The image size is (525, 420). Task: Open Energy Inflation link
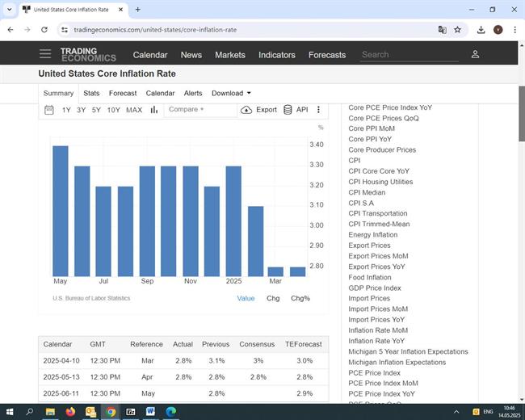372,235
